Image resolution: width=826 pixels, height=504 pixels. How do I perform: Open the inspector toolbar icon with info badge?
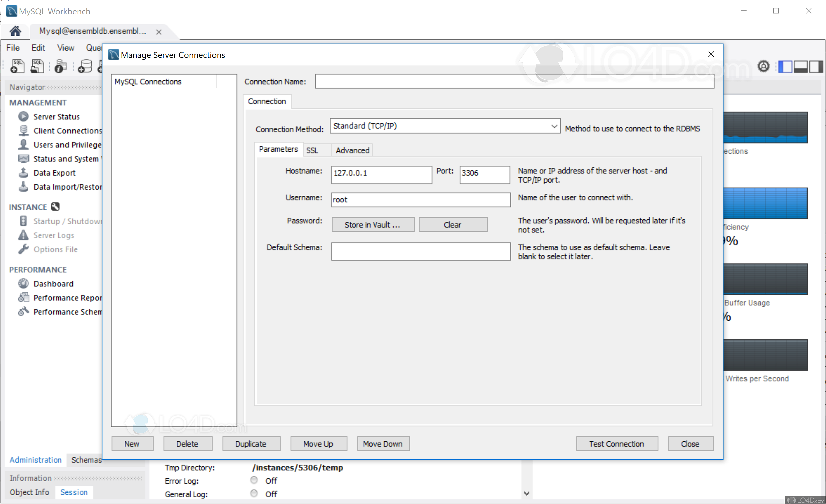(x=61, y=66)
